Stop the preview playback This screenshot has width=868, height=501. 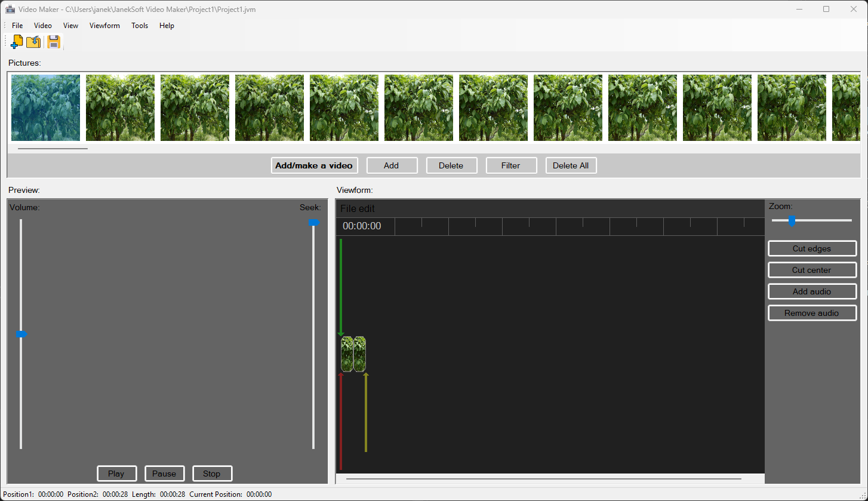click(212, 474)
